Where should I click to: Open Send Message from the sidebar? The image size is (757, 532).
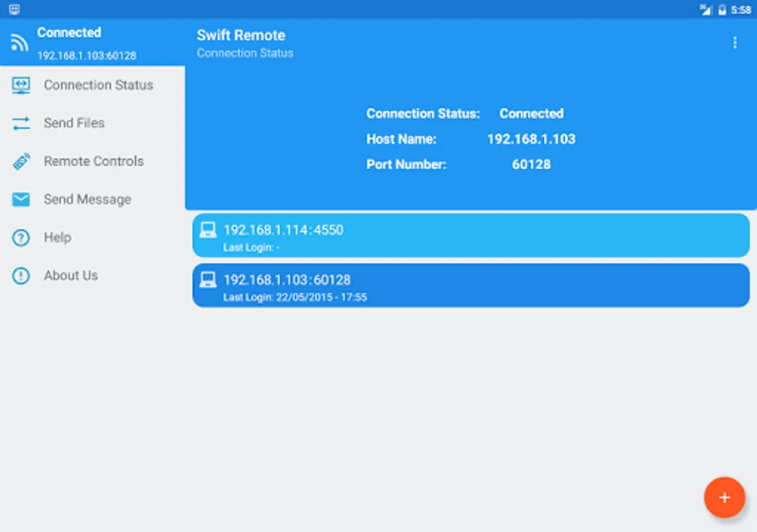tap(87, 200)
